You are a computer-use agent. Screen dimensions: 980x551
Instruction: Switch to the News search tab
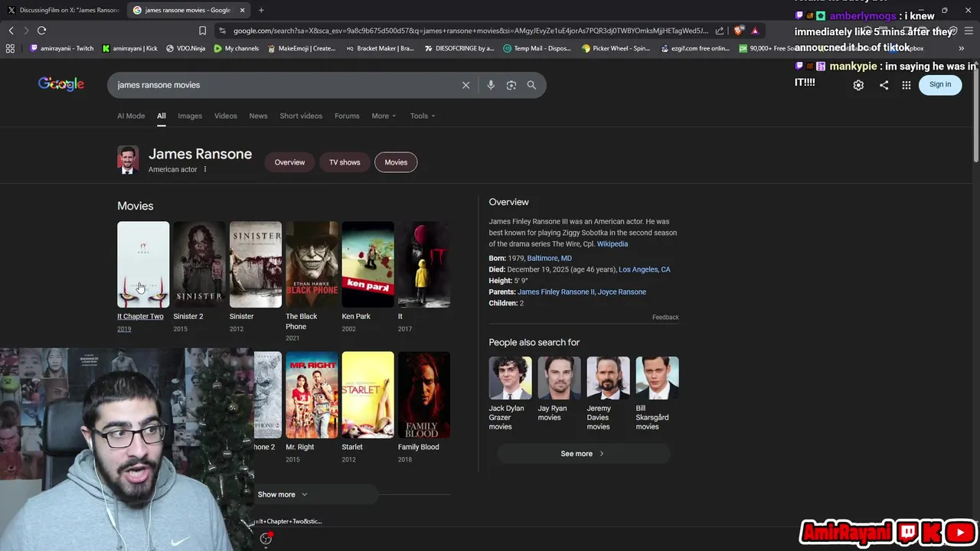point(258,116)
